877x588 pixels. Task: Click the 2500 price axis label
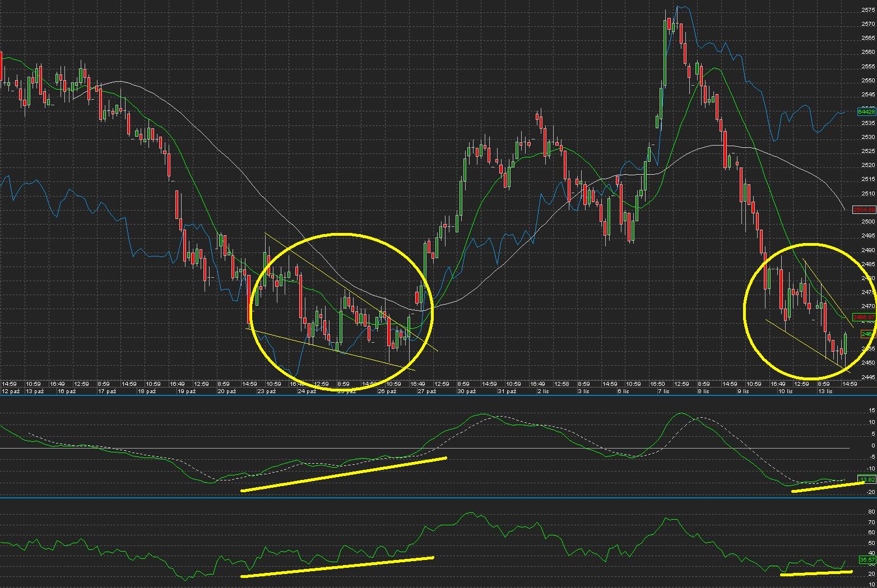tap(868, 222)
